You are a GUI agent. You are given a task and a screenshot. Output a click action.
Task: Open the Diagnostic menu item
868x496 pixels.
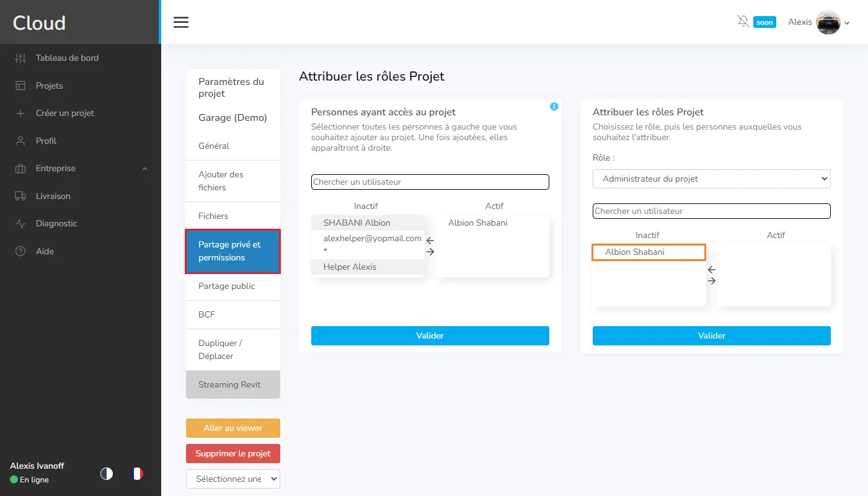[x=56, y=224]
